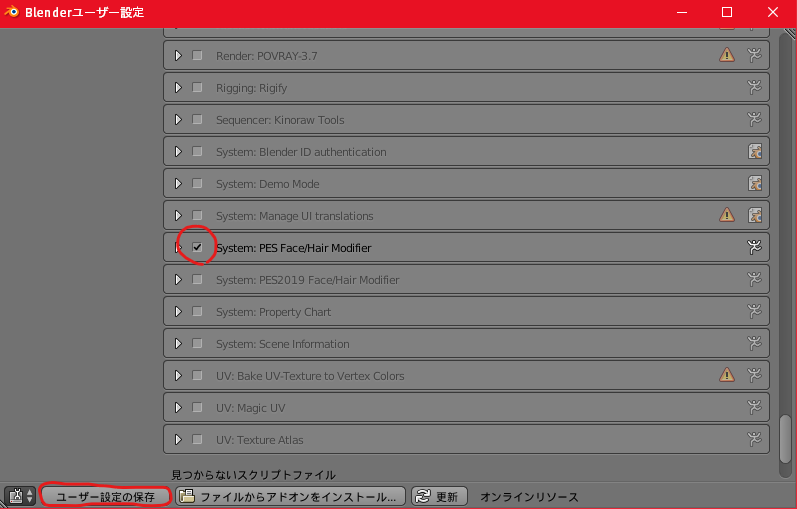Expand UV: Bake UV-Texture to Vertex Colors details

[178, 376]
